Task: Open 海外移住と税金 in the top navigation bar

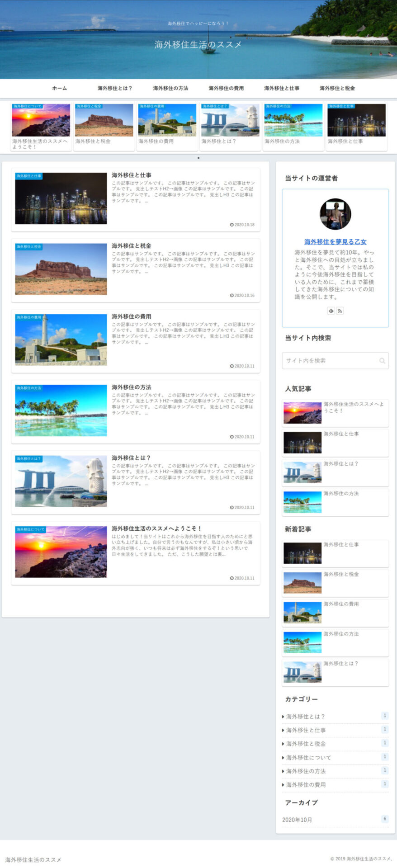Action: [337, 88]
